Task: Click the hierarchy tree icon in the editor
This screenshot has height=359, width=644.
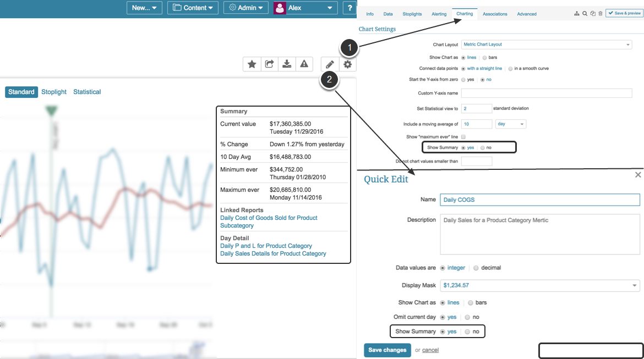Action: click(x=577, y=14)
